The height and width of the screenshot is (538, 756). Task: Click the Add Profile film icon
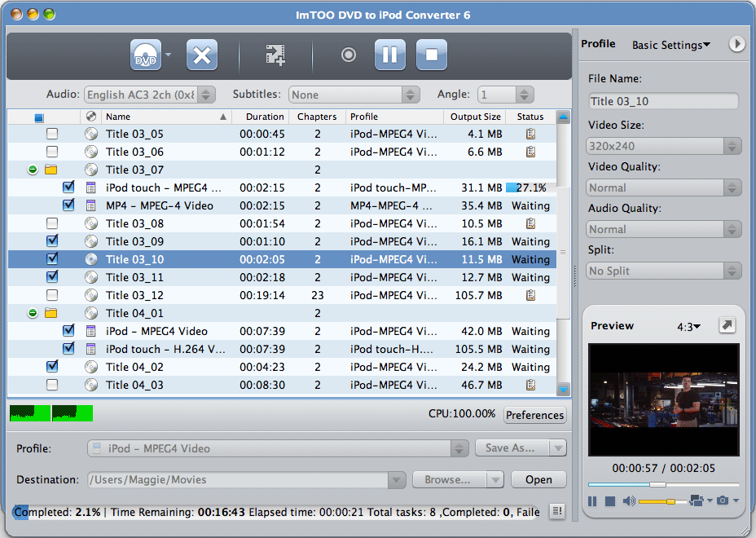tap(275, 55)
